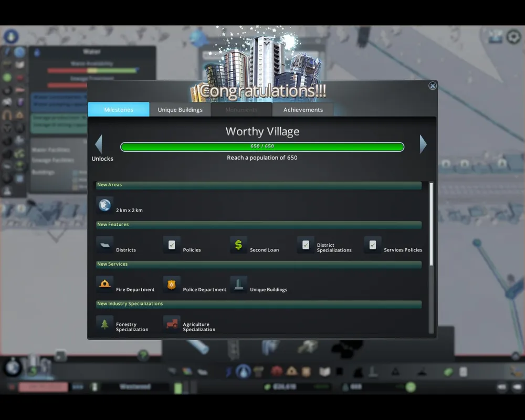Click the globe icon for 2 km x 2 km
This screenshot has width=525, height=420.
pyautogui.click(x=104, y=205)
